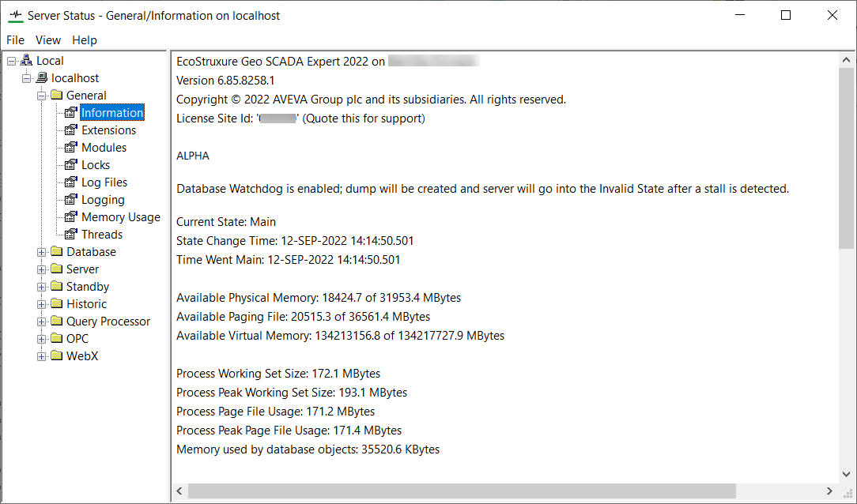Click the Modules page icon

pyautogui.click(x=71, y=148)
